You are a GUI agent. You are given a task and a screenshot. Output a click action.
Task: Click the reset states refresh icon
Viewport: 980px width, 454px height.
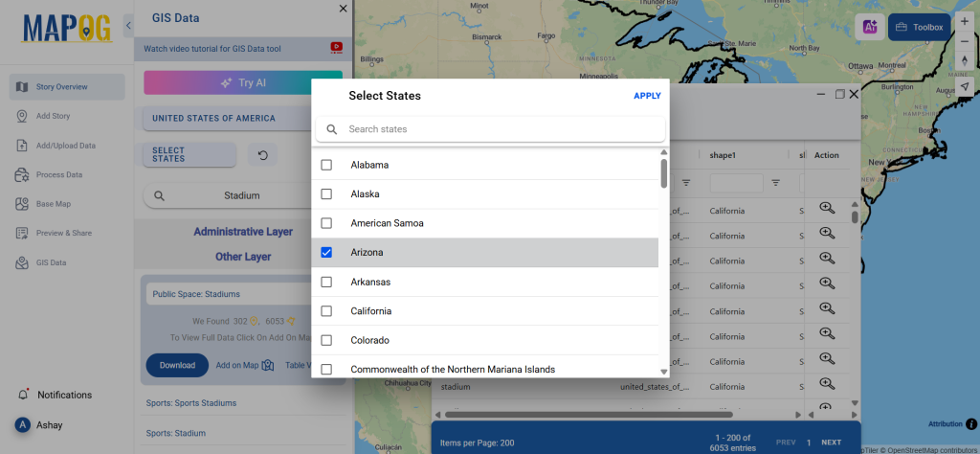tap(262, 155)
